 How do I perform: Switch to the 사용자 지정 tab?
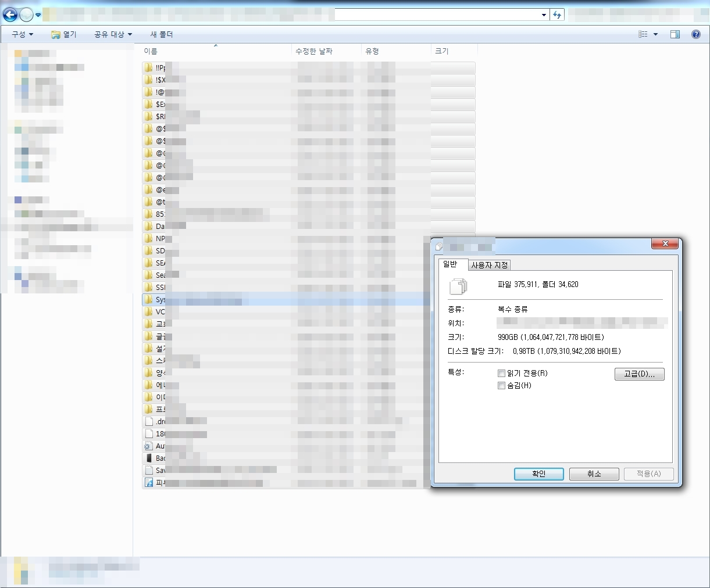click(x=490, y=265)
